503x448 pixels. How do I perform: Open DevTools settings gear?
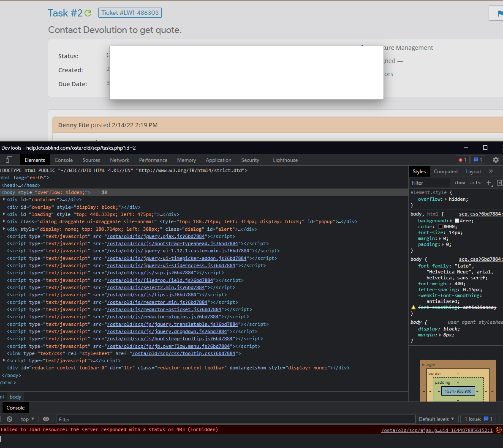496,160
